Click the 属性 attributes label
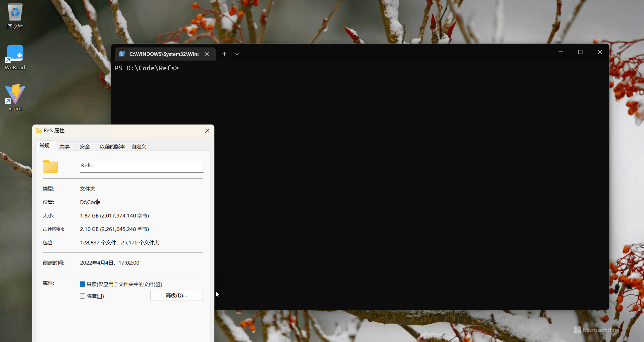The image size is (644, 342). [48, 283]
